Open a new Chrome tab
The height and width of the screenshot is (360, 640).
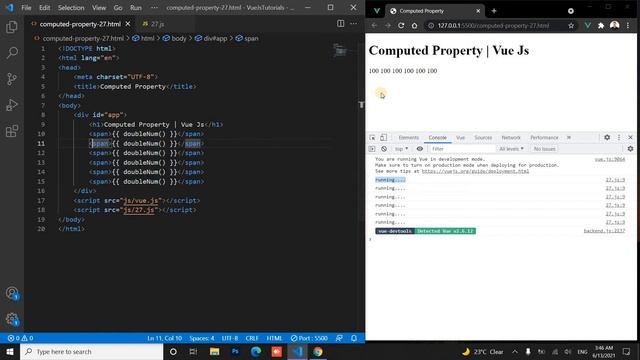click(494, 11)
